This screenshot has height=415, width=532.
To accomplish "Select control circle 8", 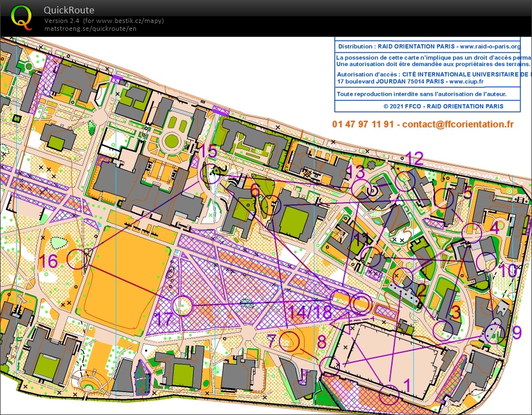I will click(x=330, y=366).
